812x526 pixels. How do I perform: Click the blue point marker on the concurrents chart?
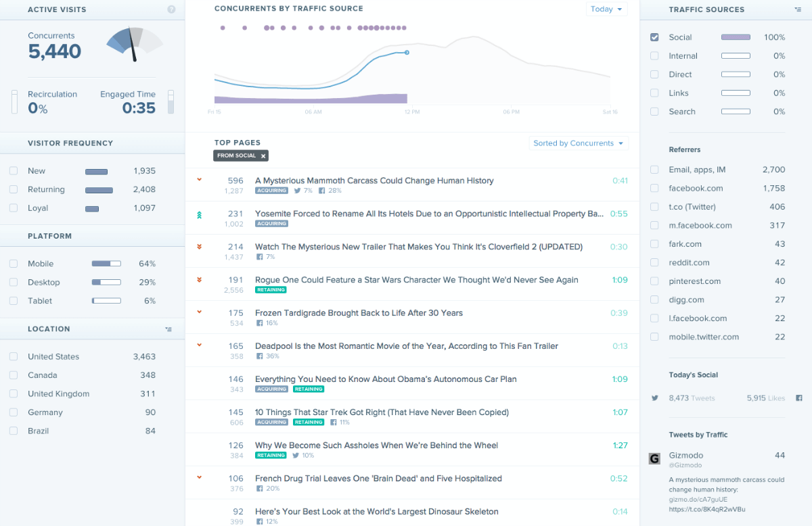[406, 52]
